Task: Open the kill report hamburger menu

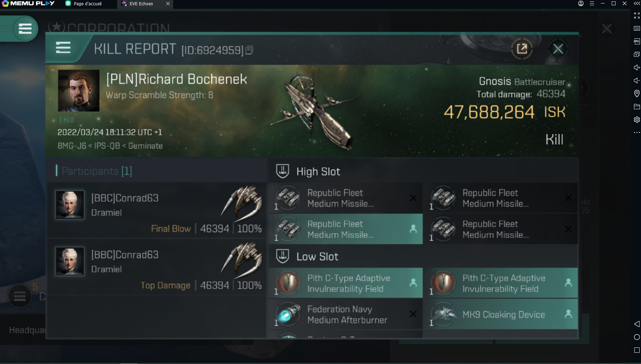Action: 63,48
